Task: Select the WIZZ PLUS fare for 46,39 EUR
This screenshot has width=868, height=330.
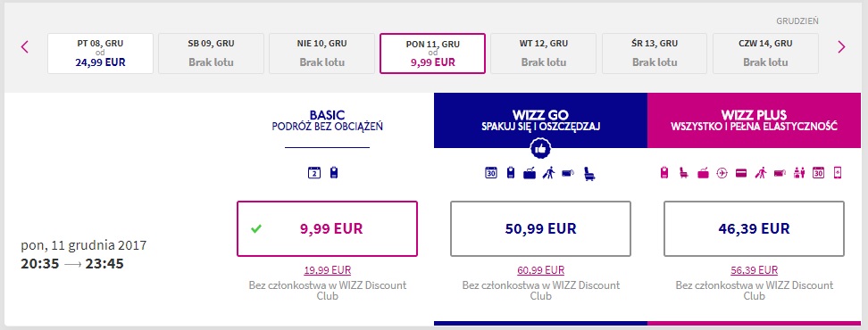Action: tap(754, 229)
